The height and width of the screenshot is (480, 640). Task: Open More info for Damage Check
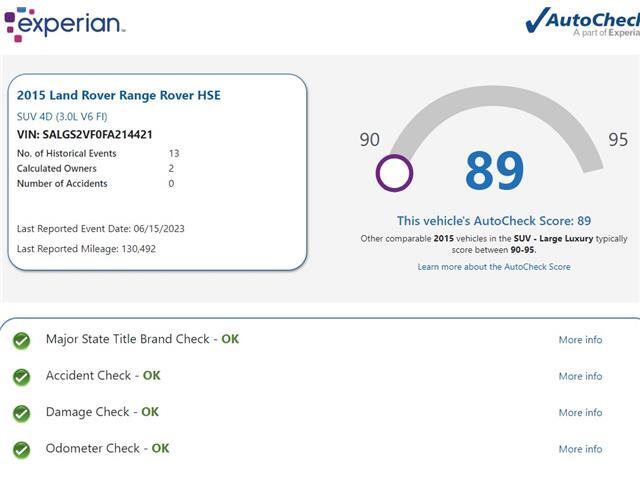(x=580, y=412)
